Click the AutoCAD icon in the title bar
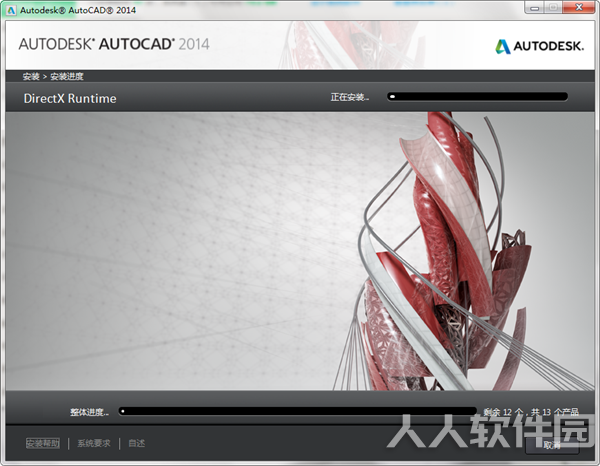600x466 pixels. 11,10
